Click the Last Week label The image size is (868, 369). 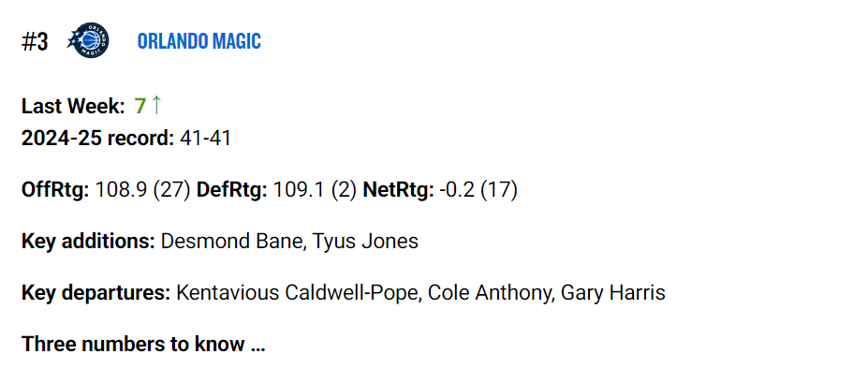[74, 106]
